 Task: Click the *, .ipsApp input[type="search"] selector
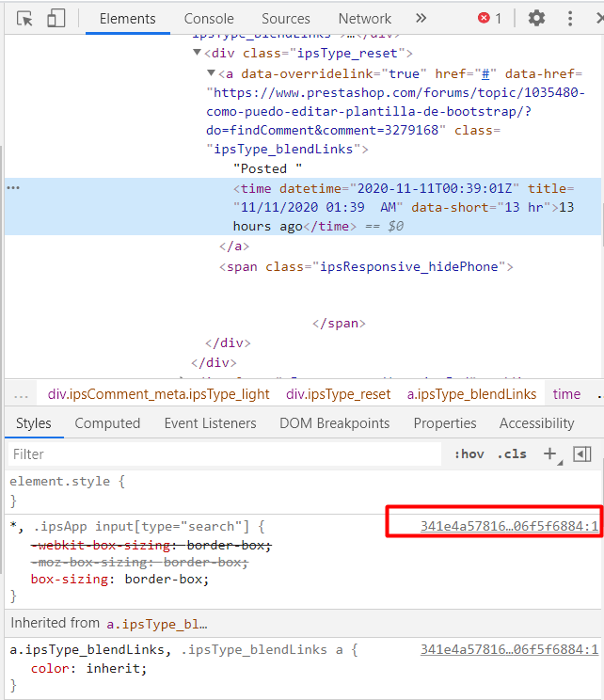130,526
